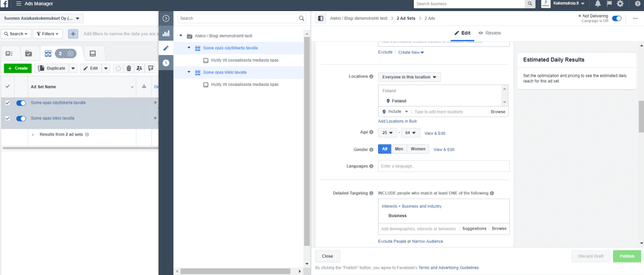
Task: Click the Close button in editor
Action: [327, 256]
